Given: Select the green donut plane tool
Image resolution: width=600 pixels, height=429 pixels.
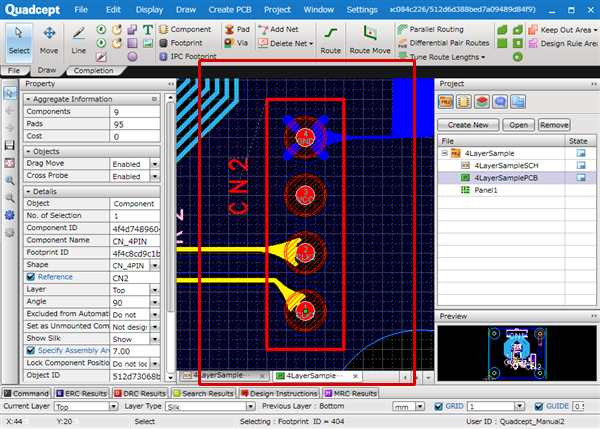Looking at the screenshot, I should point(518,57).
